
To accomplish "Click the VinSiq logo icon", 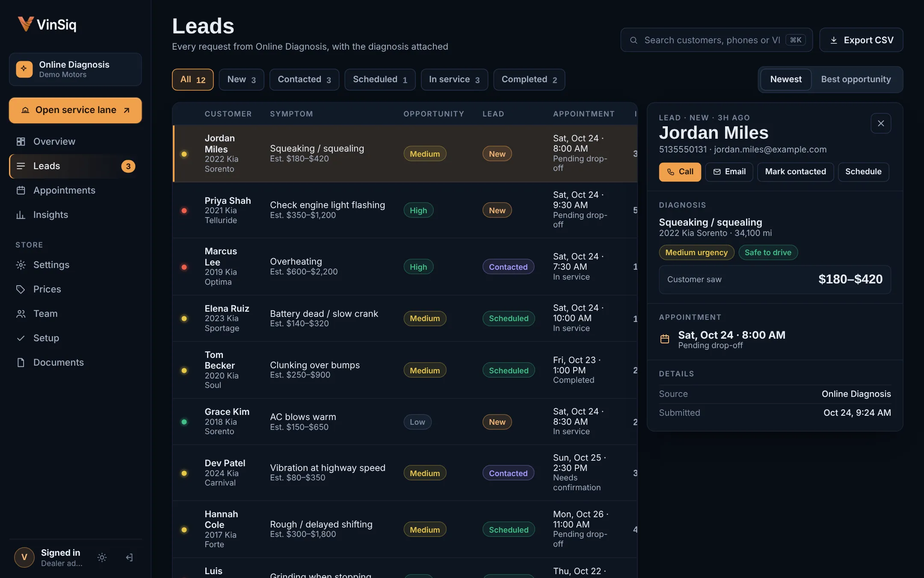I will (x=26, y=24).
